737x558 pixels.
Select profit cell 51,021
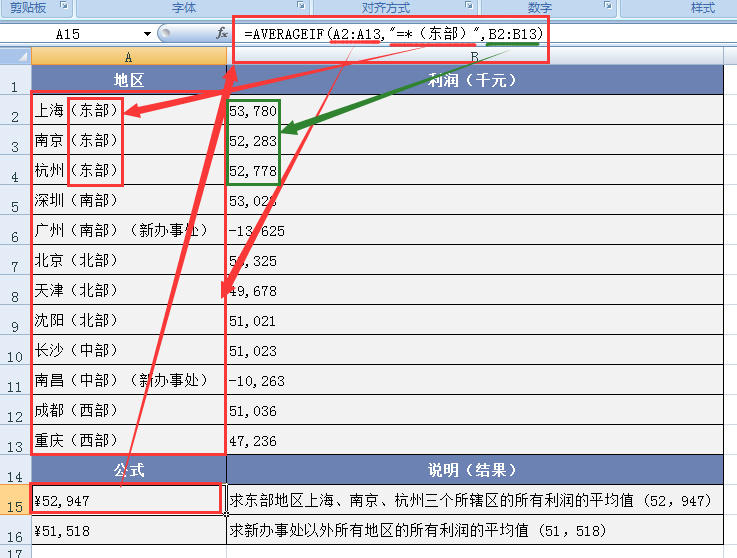(x=475, y=320)
